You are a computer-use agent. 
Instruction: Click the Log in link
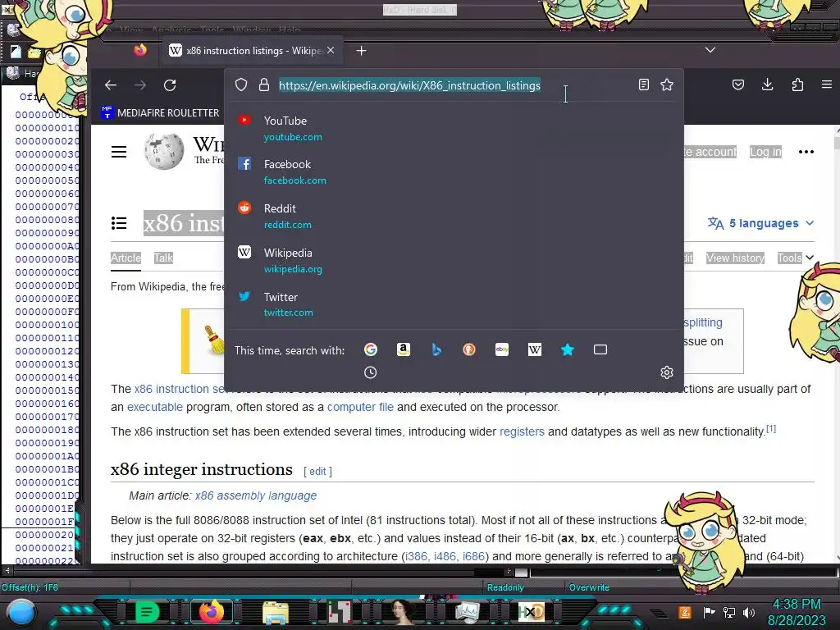tap(765, 152)
